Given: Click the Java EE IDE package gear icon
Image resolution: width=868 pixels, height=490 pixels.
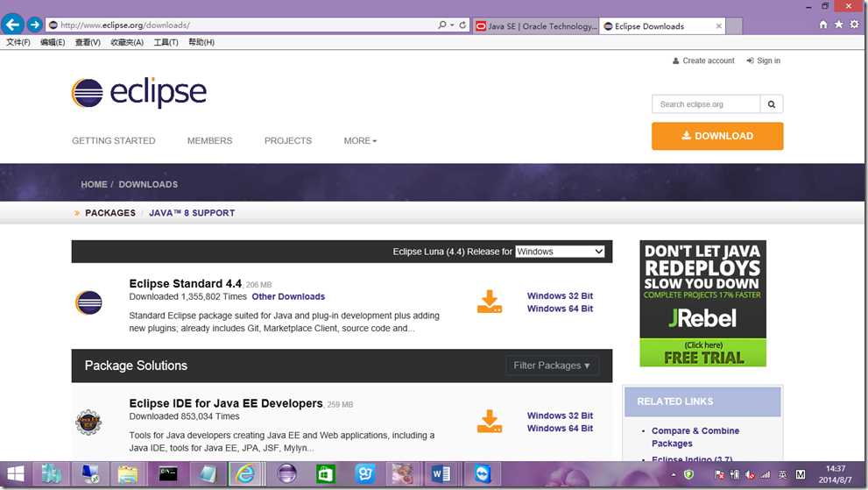Looking at the screenshot, I should pos(88,423).
